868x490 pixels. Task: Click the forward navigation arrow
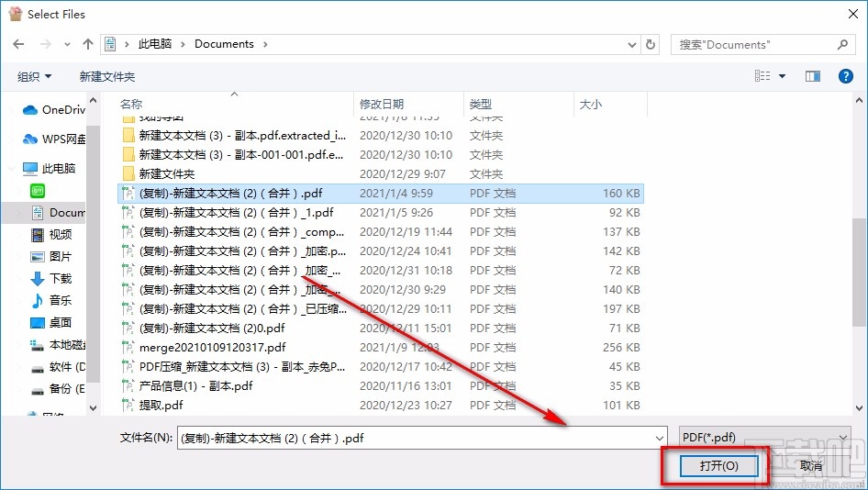coord(45,44)
